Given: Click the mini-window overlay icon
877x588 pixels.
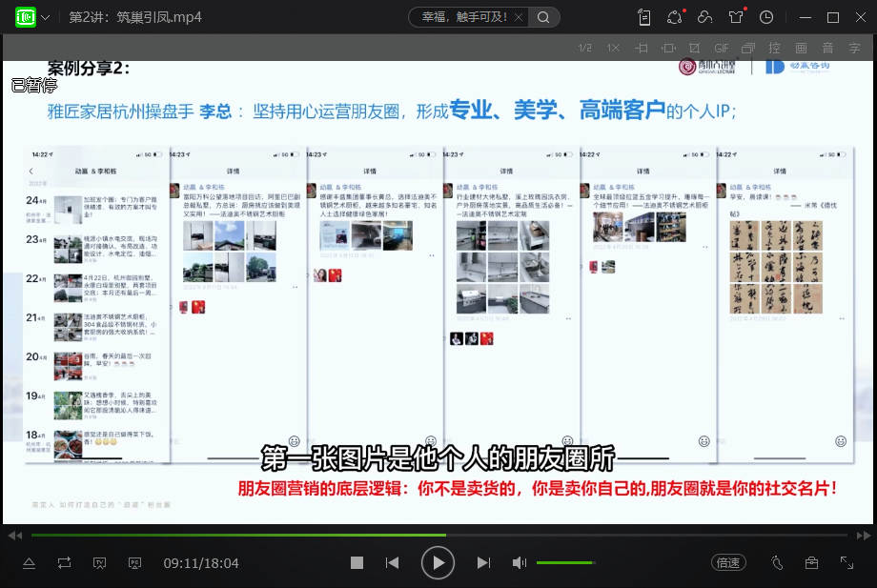Looking at the screenshot, I should tap(748, 48).
